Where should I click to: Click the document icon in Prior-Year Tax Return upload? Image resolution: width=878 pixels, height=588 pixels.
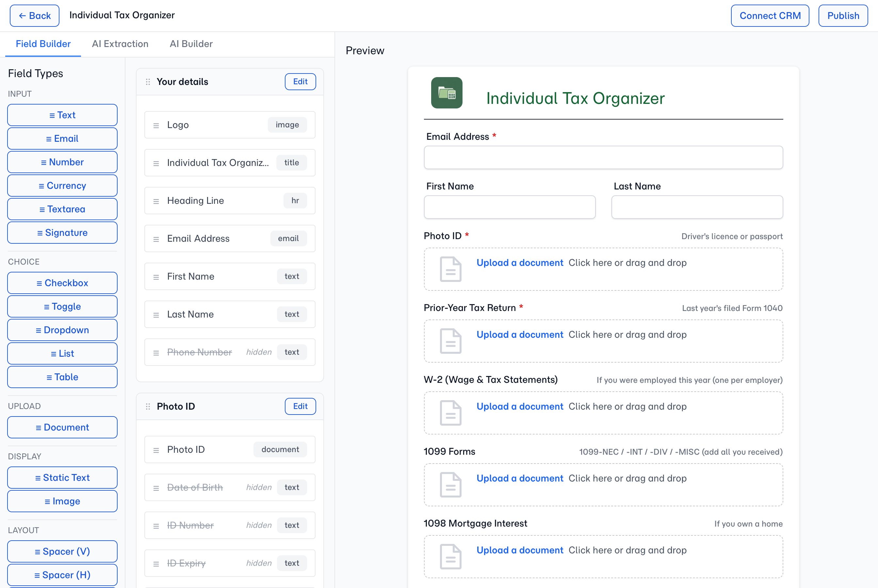[450, 341]
